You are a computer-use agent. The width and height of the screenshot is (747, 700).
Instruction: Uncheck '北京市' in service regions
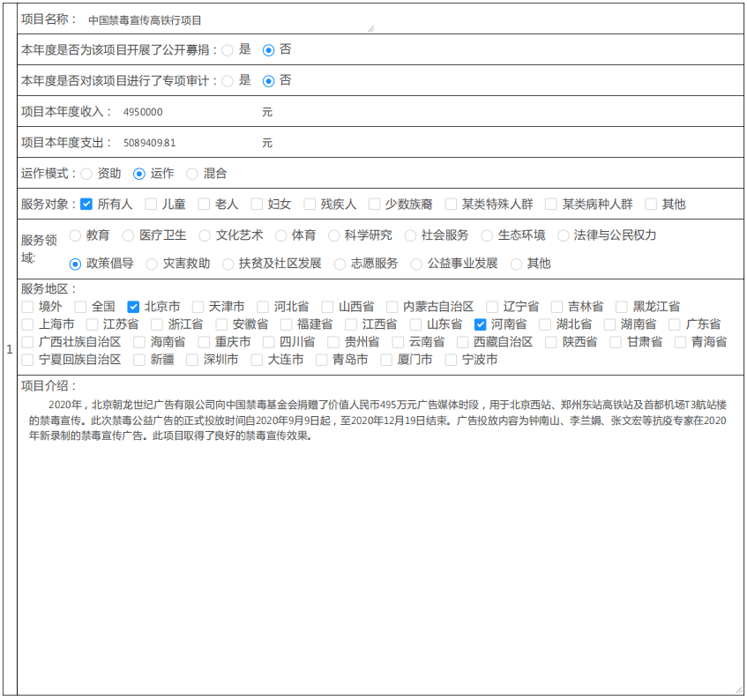133,307
